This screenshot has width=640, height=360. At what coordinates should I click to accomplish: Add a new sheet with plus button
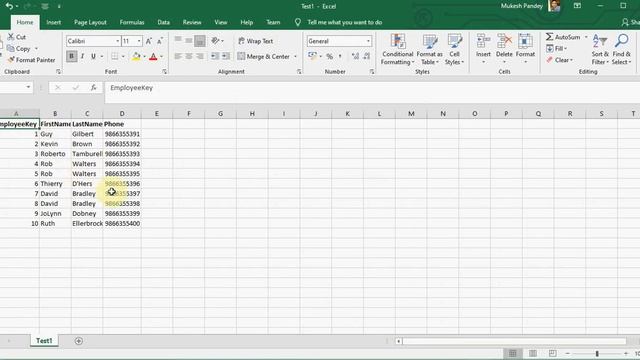pyautogui.click(x=79, y=341)
